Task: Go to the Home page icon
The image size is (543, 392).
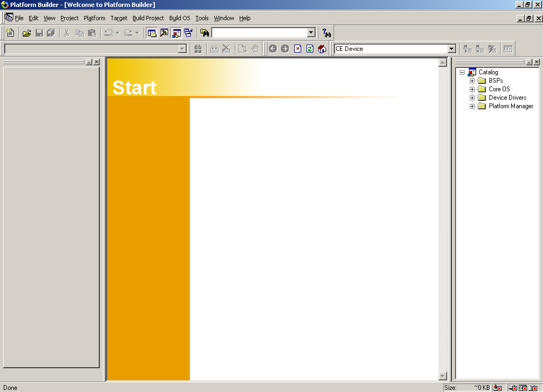Action: [322, 49]
